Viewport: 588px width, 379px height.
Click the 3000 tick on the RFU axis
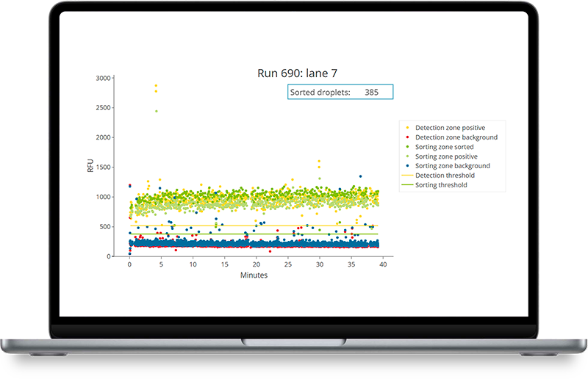pyautogui.click(x=103, y=78)
